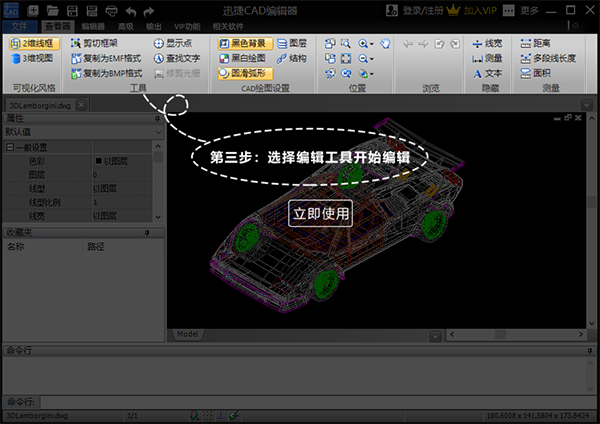Viewport: 600px width, 424px height.
Task: Open document tabs list dropdown
Action: [587, 104]
